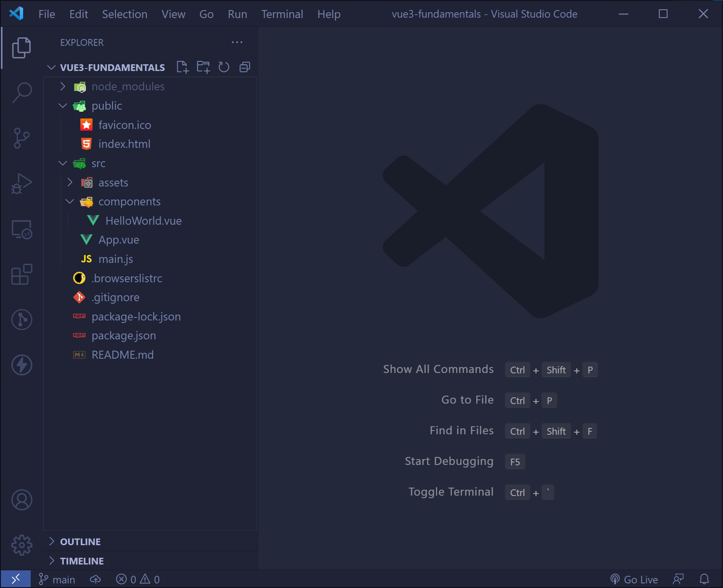
Task: Refresh the explorer file tree
Action: click(224, 67)
